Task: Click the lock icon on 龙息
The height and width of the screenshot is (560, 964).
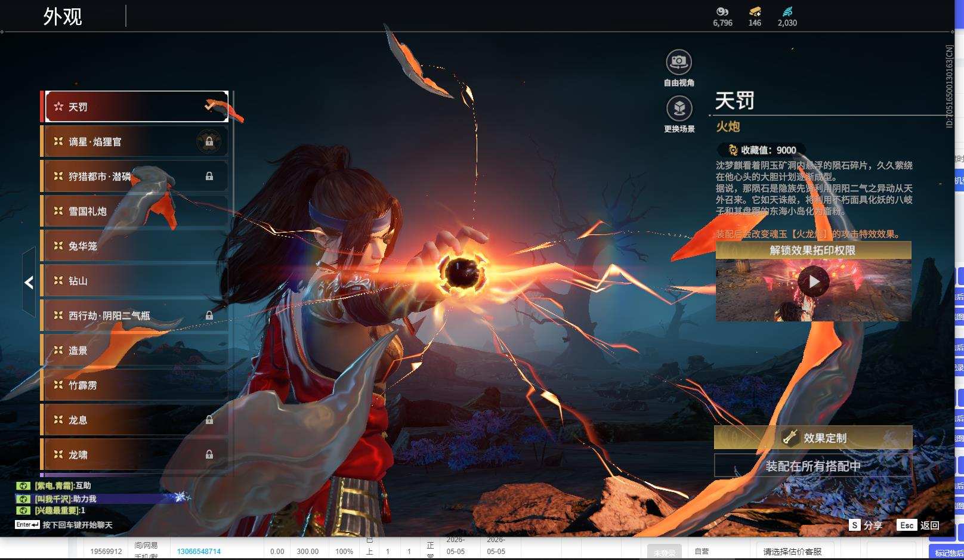Action: click(x=209, y=420)
